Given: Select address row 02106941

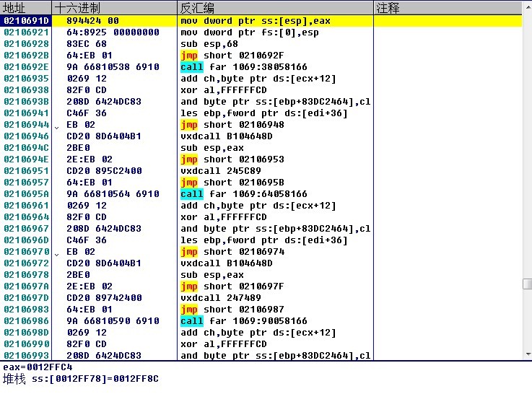Looking at the screenshot, I should 26,113.
